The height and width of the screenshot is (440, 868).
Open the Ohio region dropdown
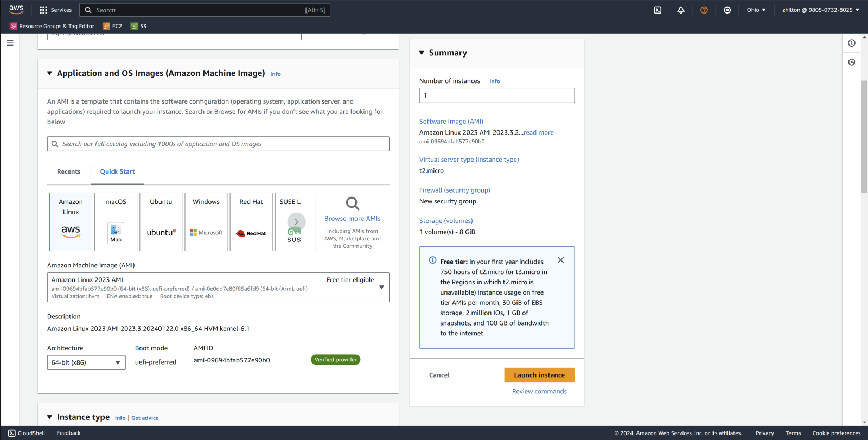[756, 10]
